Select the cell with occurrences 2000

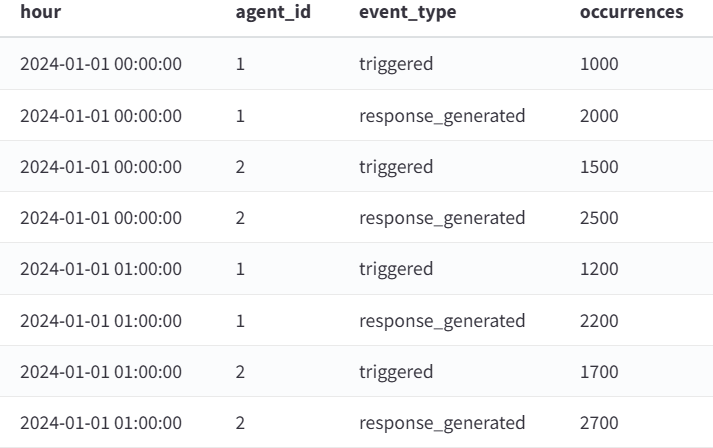click(x=599, y=116)
